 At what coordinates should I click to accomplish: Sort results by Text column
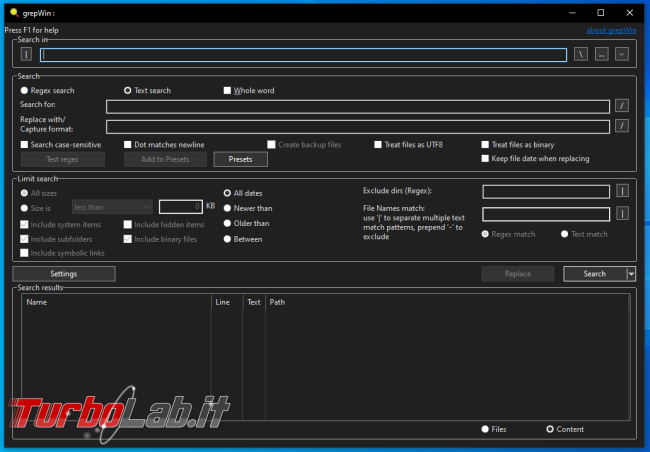254,302
